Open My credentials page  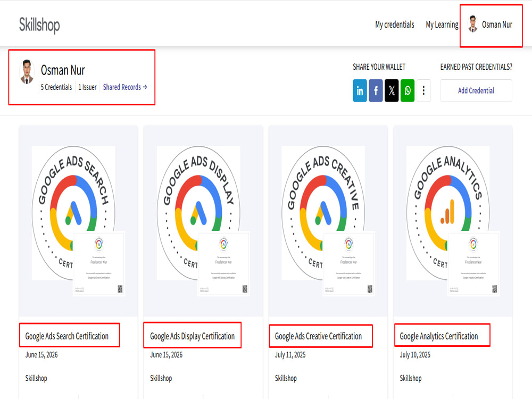click(395, 25)
